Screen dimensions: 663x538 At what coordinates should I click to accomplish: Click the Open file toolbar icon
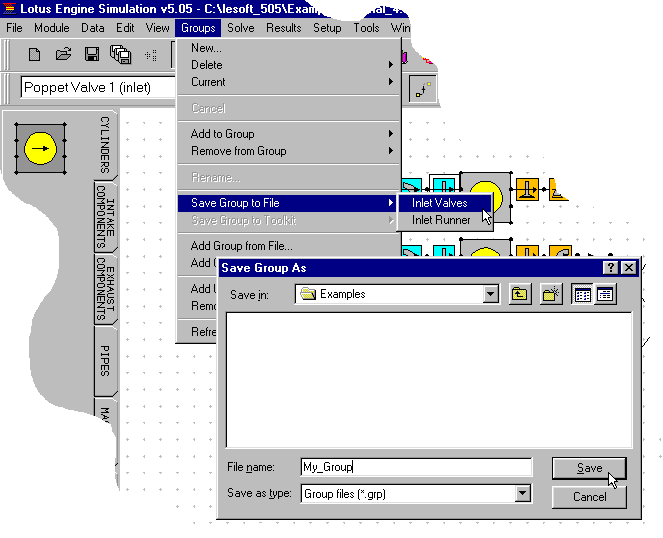coord(63,55)
